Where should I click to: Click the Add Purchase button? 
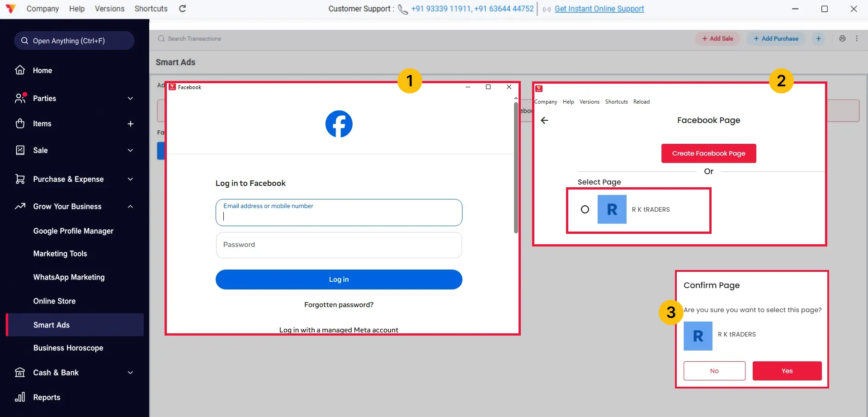pyautogui.click(x=776, y=38)
